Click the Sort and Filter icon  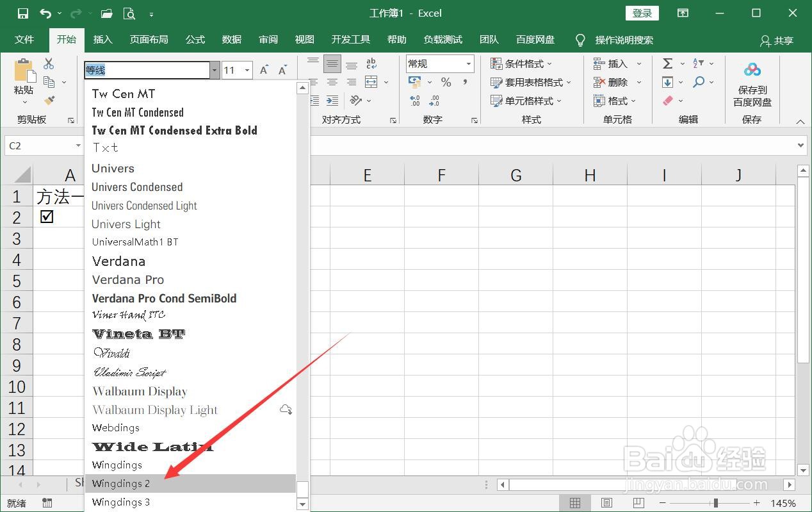point(699,63)
